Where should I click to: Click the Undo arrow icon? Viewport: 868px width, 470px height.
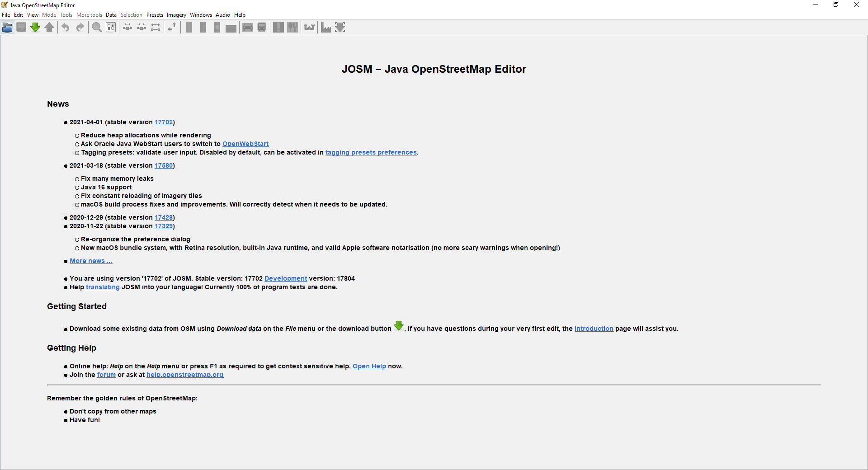pos(66,28)
